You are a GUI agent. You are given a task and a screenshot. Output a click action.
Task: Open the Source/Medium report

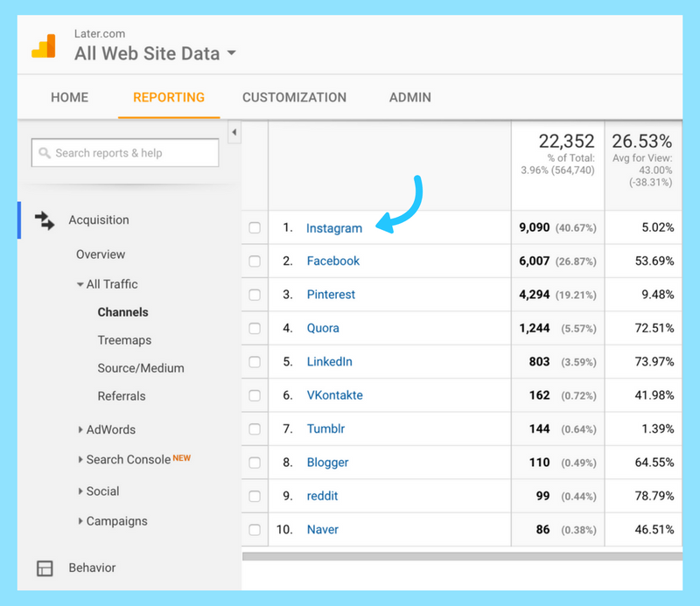coord(141,368)
